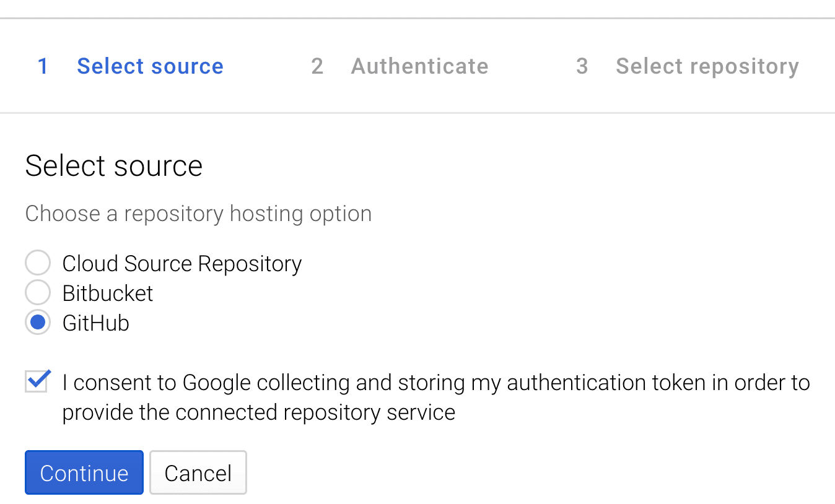
Task: Click the blue Continue button
Action: [84, 472]
